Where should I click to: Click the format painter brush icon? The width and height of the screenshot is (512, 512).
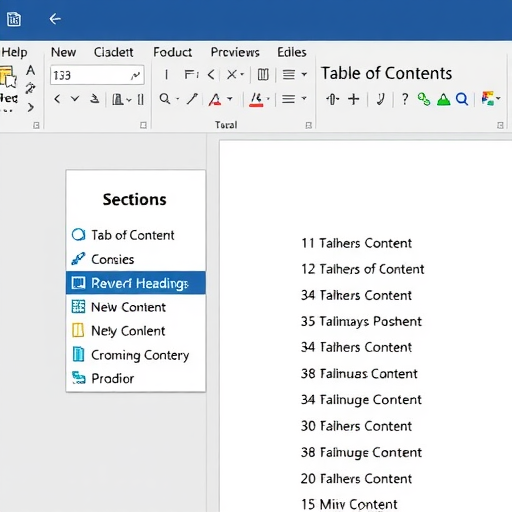30,88
